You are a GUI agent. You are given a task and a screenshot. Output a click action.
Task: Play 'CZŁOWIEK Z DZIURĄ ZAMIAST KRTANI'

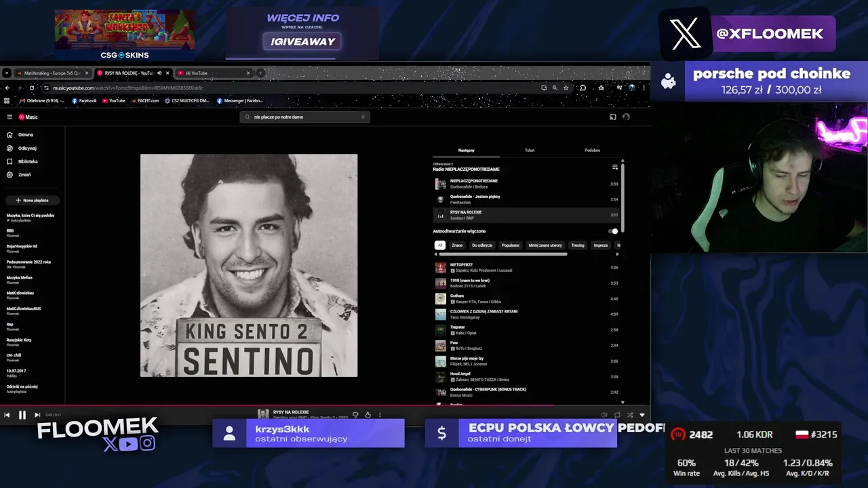tap(526, 314)
